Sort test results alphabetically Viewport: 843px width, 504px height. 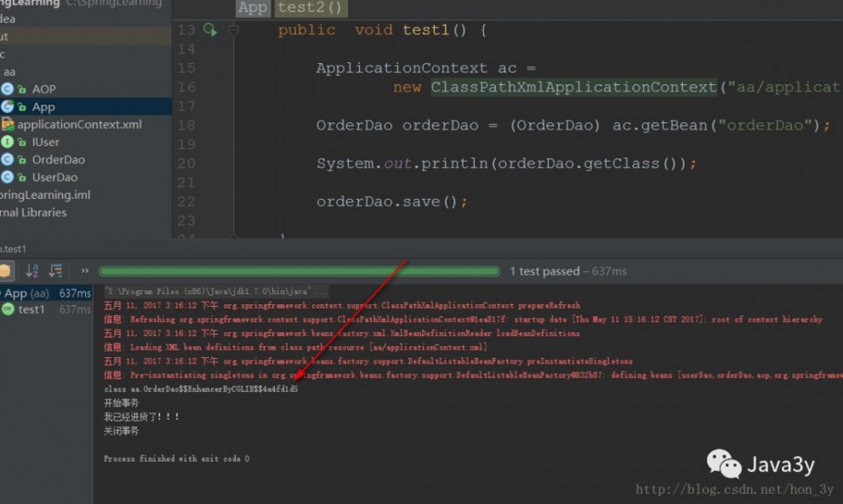tap(32, 271)
